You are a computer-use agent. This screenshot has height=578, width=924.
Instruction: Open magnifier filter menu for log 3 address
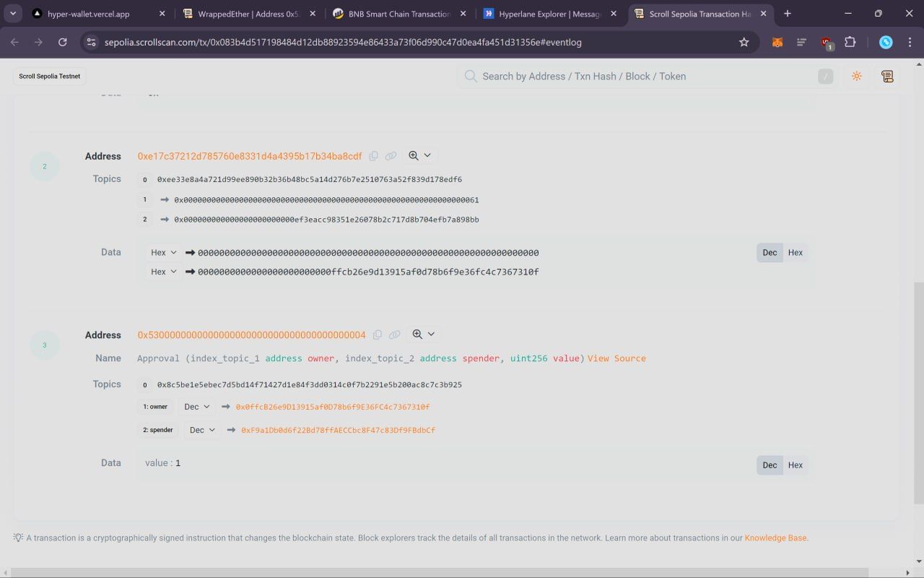coord(423,334)
